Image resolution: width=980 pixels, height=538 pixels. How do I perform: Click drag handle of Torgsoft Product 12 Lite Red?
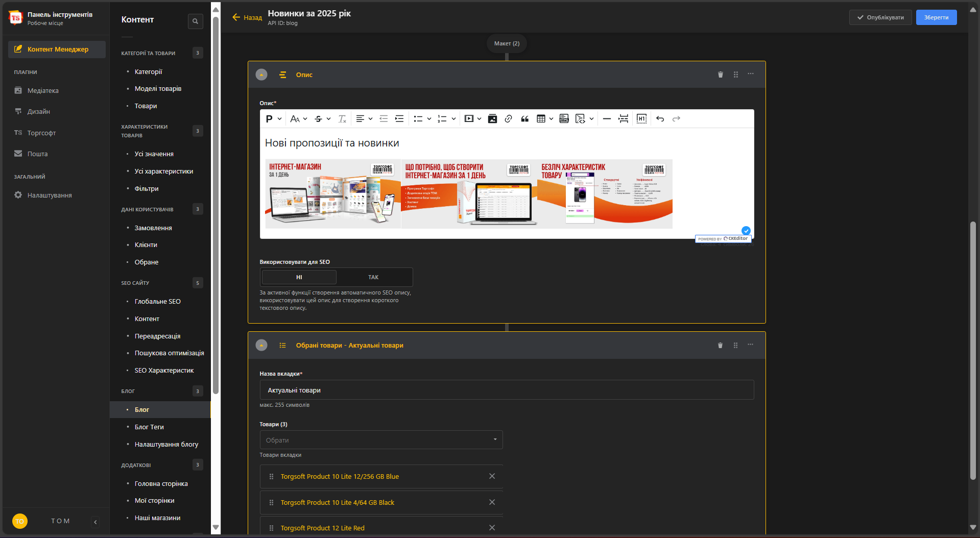pyautogui.click(x=271, y=528)
